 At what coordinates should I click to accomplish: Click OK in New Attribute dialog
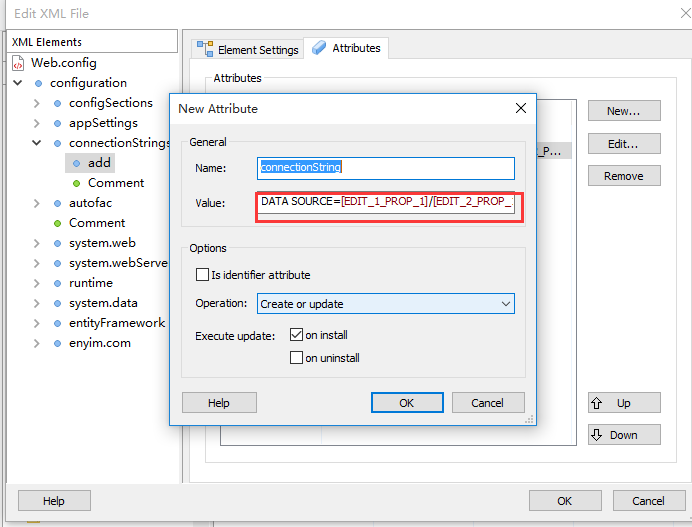coord(407,403)
